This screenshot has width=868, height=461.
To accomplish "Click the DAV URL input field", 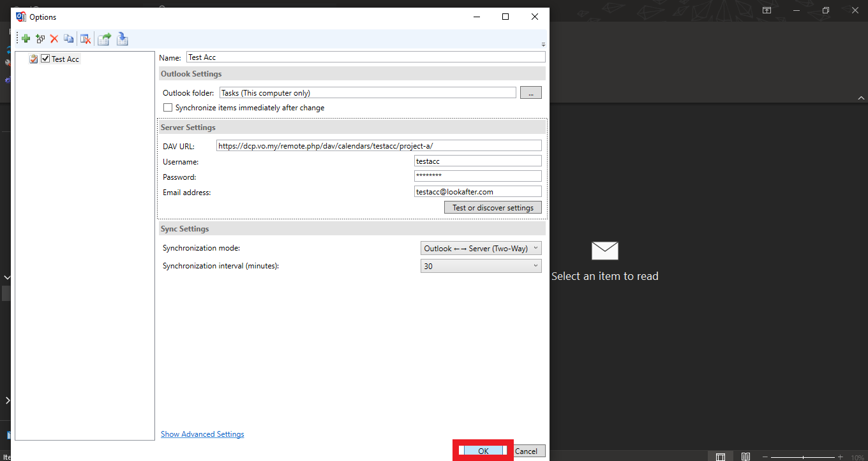I will click(378, 146).
